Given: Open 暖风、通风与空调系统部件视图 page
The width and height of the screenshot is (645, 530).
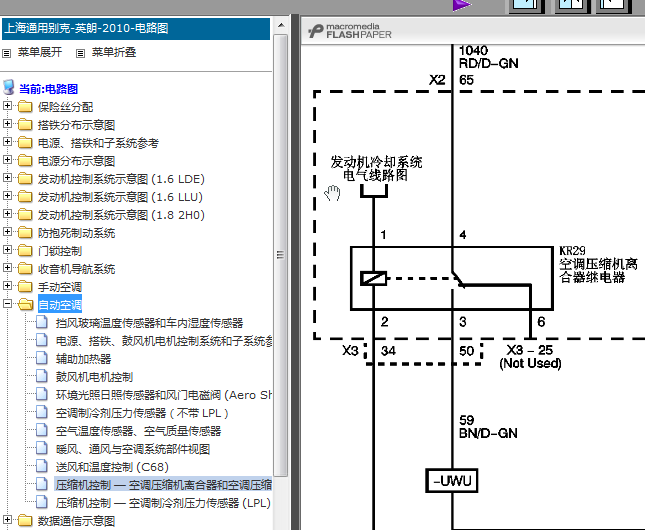Looking at the screenshot, I should (x=133, y=449).
